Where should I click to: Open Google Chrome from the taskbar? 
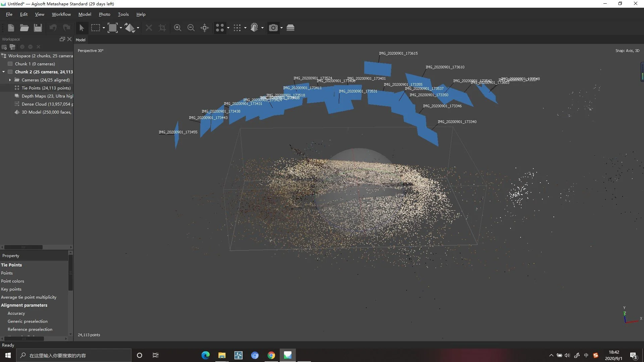coord(271,355)
